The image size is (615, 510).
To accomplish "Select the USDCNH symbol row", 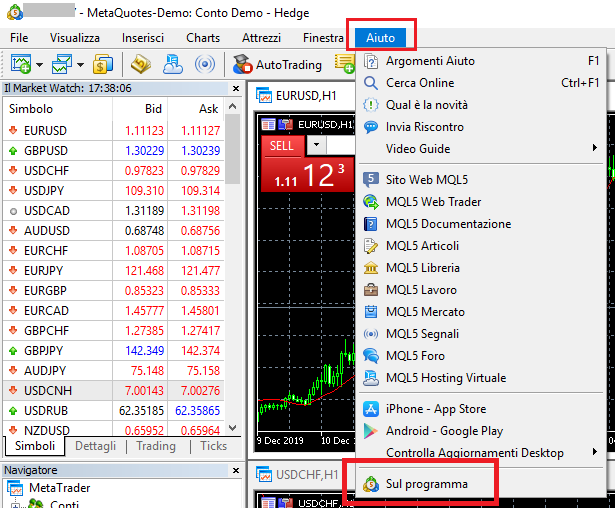I will 113,390.
